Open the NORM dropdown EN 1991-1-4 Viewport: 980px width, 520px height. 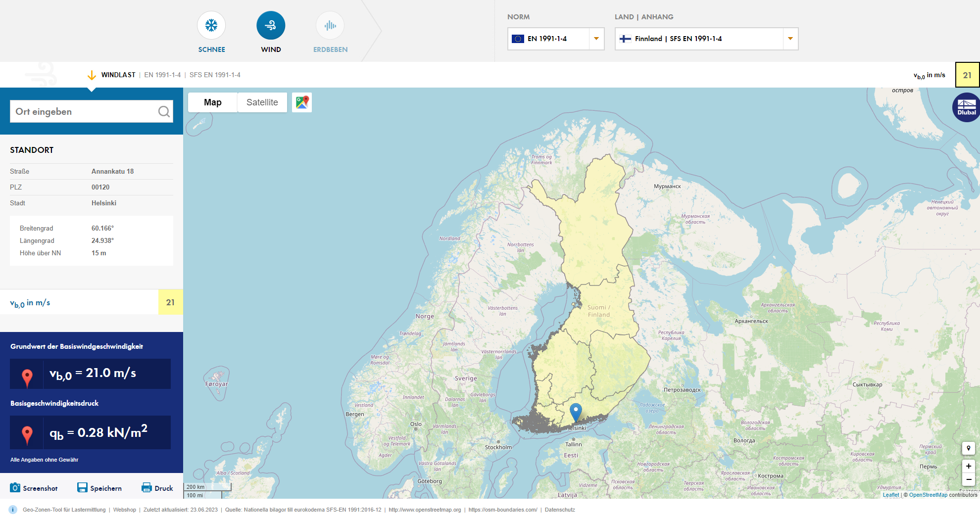tap(596, 39)
